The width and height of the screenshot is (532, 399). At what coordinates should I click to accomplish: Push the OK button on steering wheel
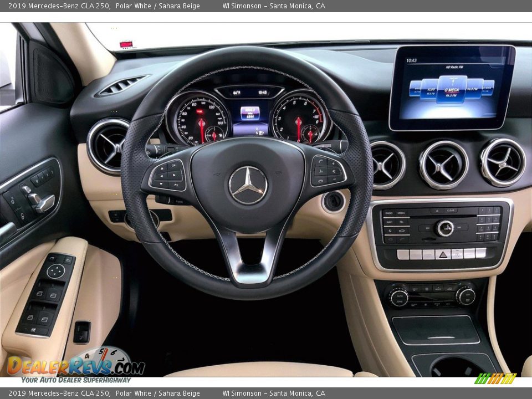click(x=173, y=166)
